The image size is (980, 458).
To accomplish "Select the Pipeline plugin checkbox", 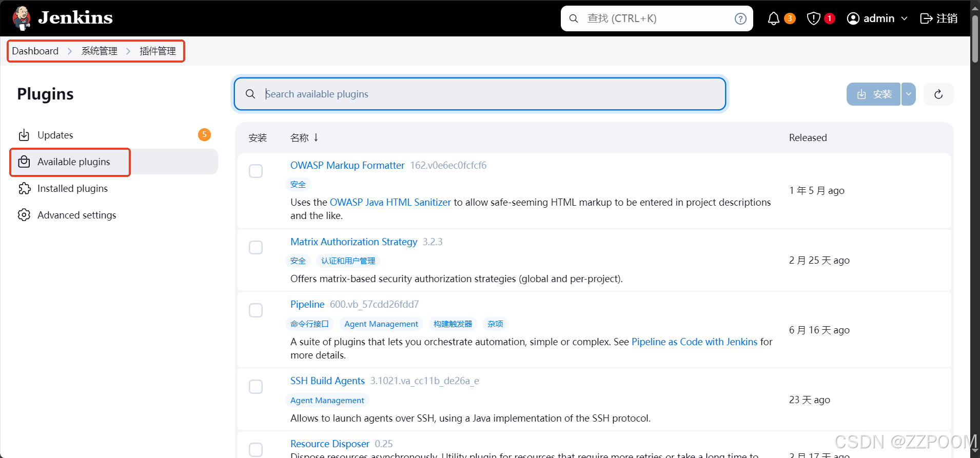I will (256, 310).
